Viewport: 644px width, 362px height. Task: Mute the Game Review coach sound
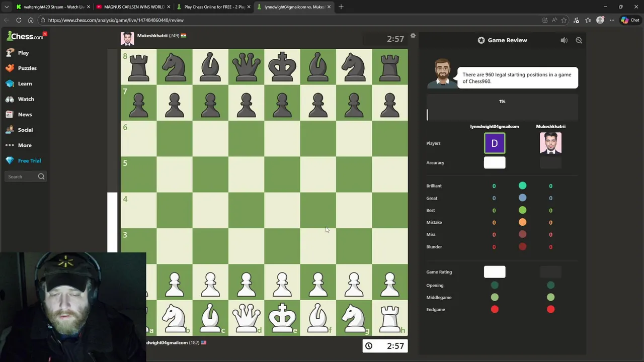coord(564,40)
